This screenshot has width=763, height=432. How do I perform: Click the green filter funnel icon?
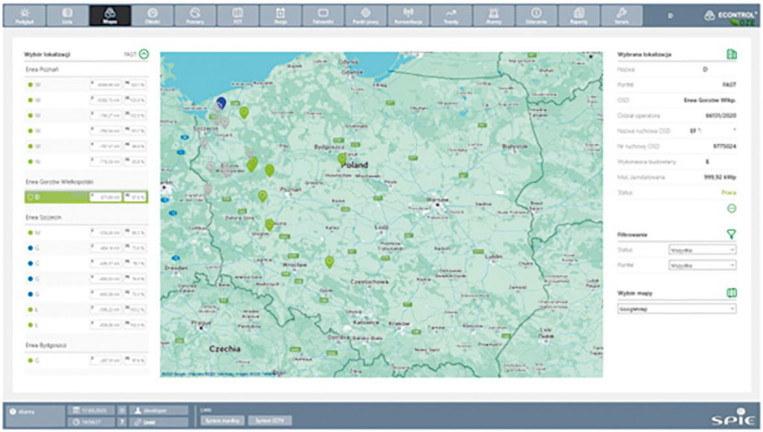(731, 234)
